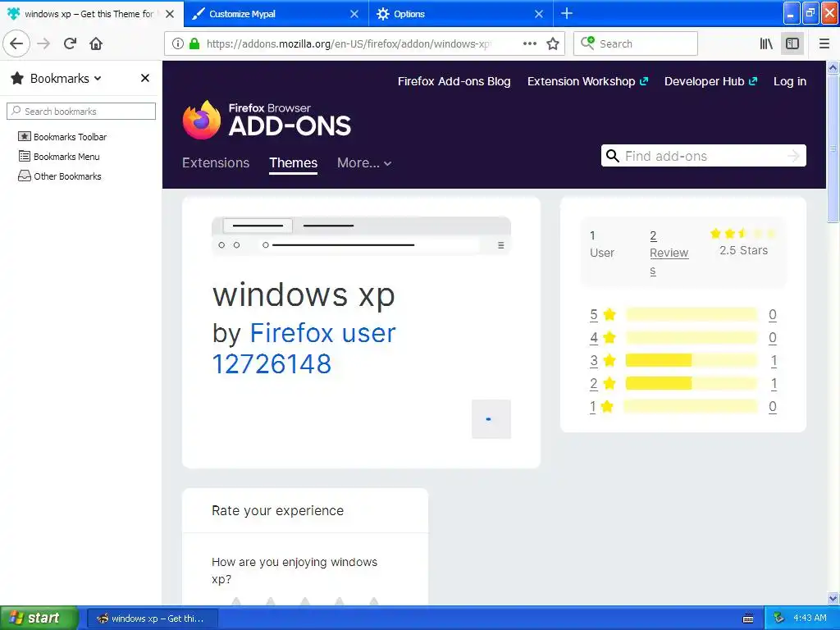Viewport: 840px width, 630px height.
Task: Click the page scrollbar up arrow
Action: [x=833, y=67]
